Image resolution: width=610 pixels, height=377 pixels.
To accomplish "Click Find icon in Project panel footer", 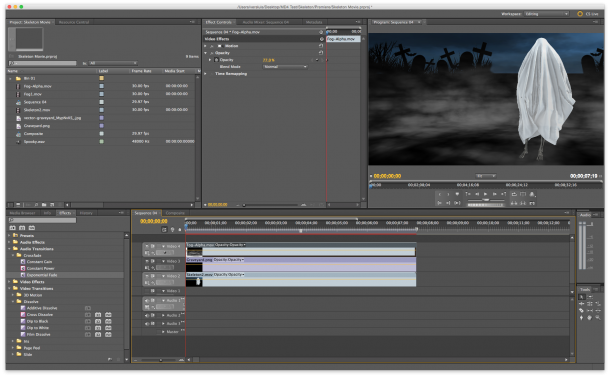I will coord(36,204).
